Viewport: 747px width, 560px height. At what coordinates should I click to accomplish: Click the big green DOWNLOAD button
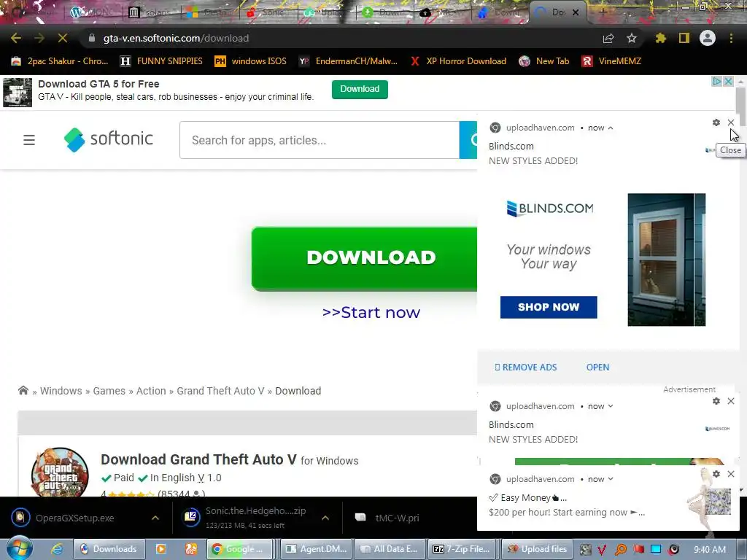[365, 259]
